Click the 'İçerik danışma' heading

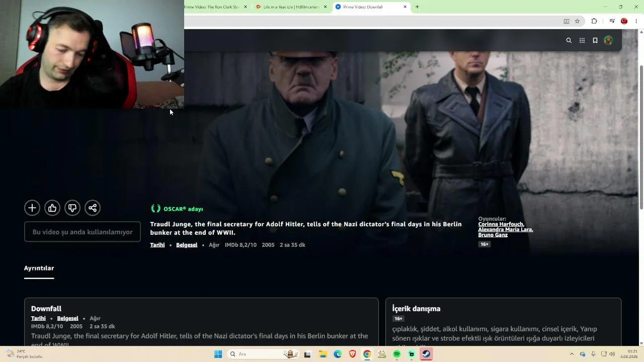pos(417,309)
